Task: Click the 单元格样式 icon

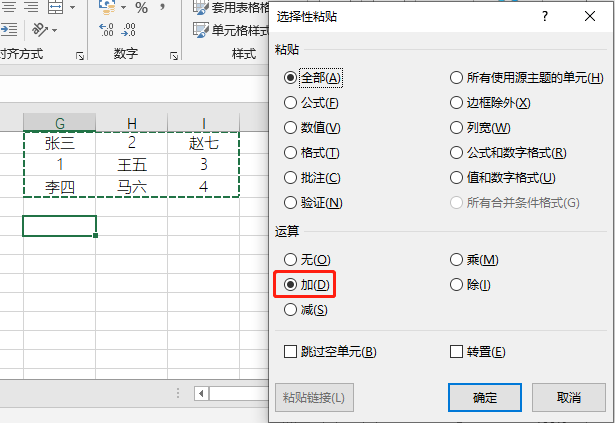Action: click(201, 30)
